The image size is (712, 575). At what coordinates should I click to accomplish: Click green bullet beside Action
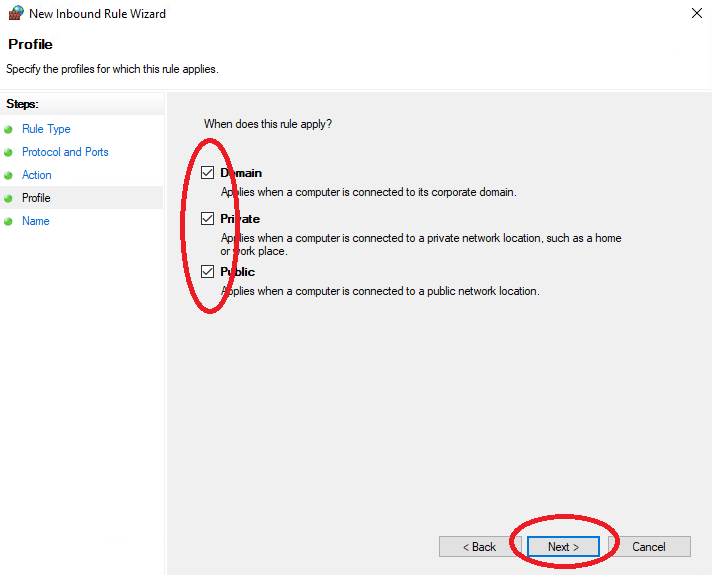coord(8,175)
